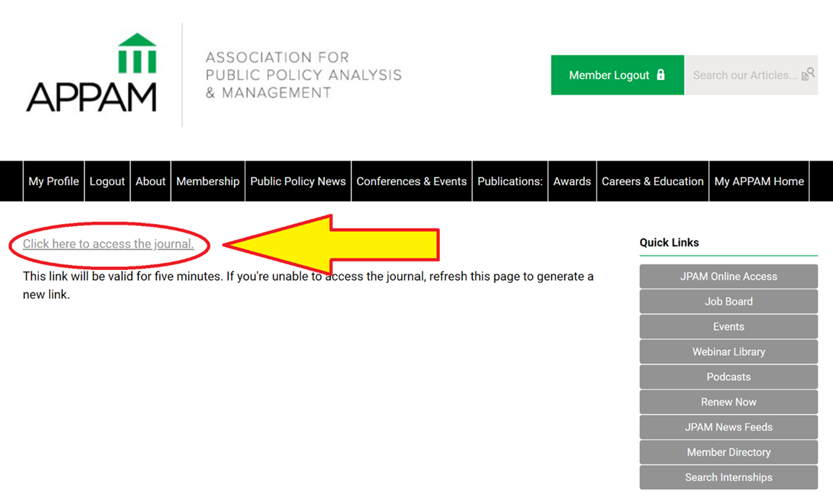Image resolution: width=833 pixels, height=504 pixels.
Task: Click the search magnifier icon
Action: 808,74
